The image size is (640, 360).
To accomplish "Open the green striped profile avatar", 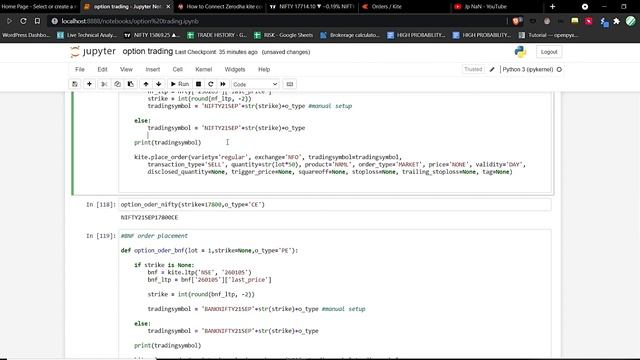I will [x=631, y=21].
